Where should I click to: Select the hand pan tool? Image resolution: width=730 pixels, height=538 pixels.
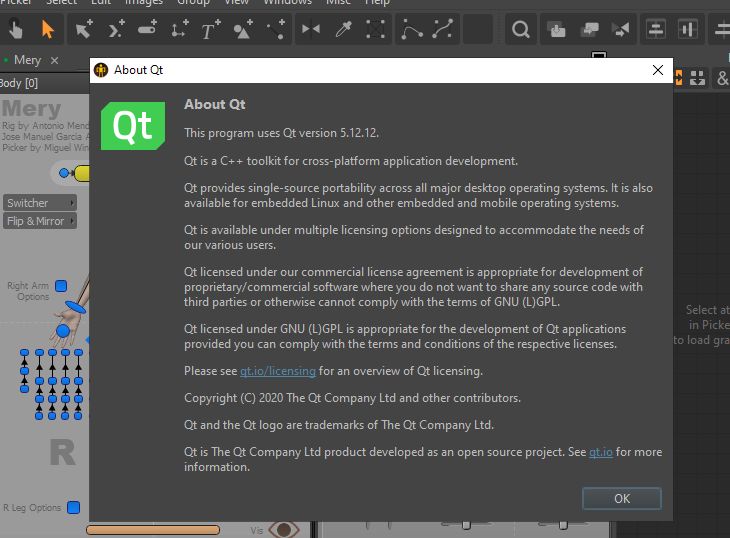click(x=14, y=30)
